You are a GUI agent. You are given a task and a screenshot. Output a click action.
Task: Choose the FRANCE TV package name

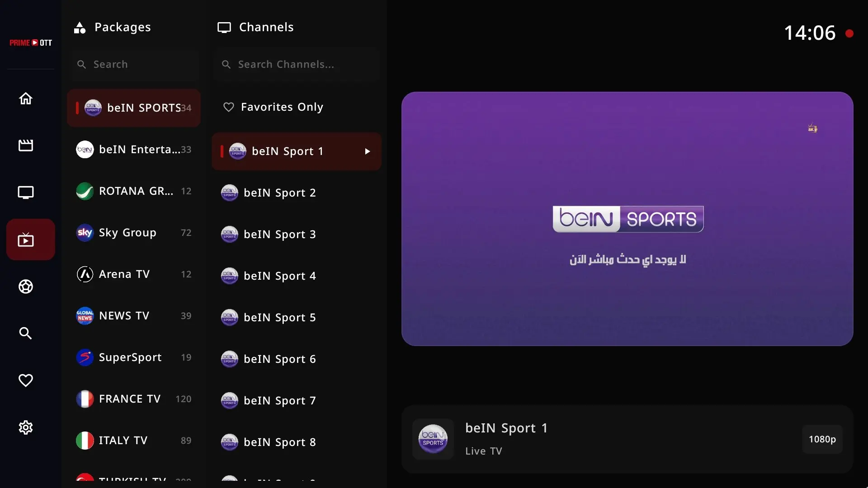(130, 399)
